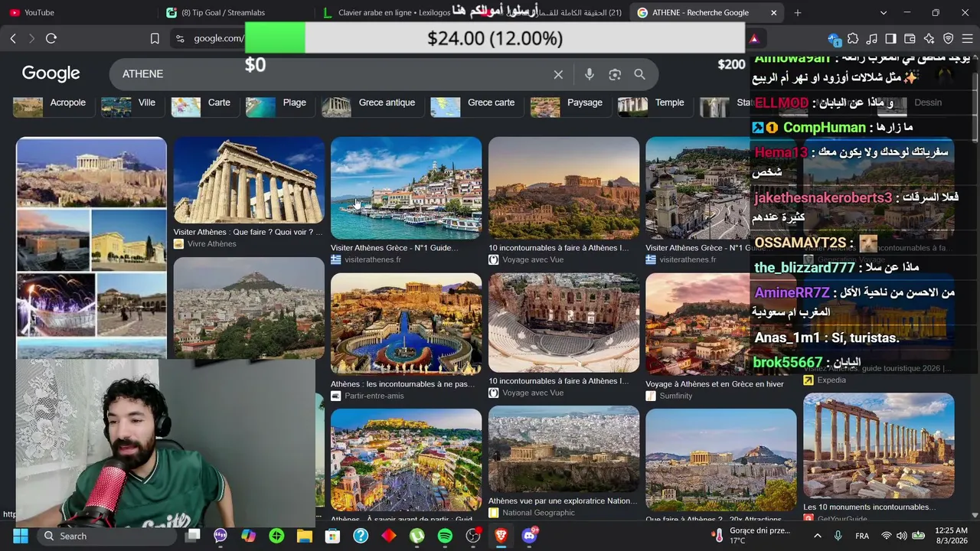Toggle the browser sidebar panel

[x=891, y=38]
